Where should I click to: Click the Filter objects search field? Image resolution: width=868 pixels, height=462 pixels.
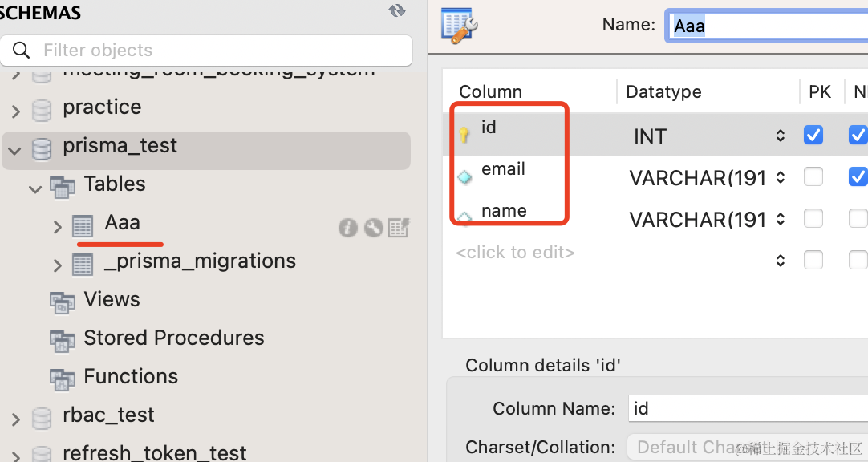pyautogui.click(x=217, y=51)
